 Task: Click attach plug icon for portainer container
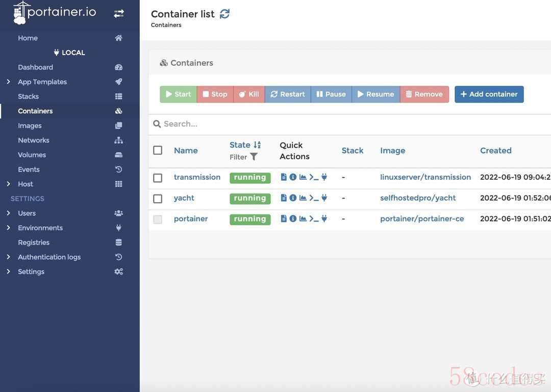pos(324,218)
